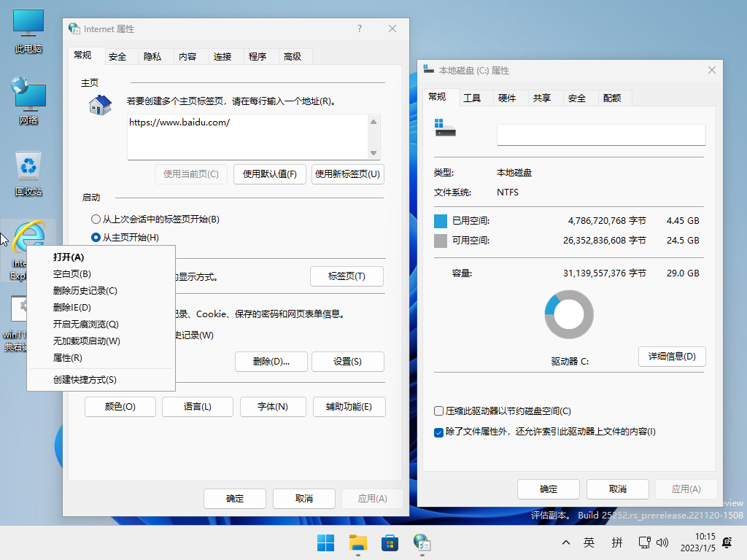This screenshot has width=747, height=560.
Task: Open the 此电脑 desktop icon
Action: (28, 31)
